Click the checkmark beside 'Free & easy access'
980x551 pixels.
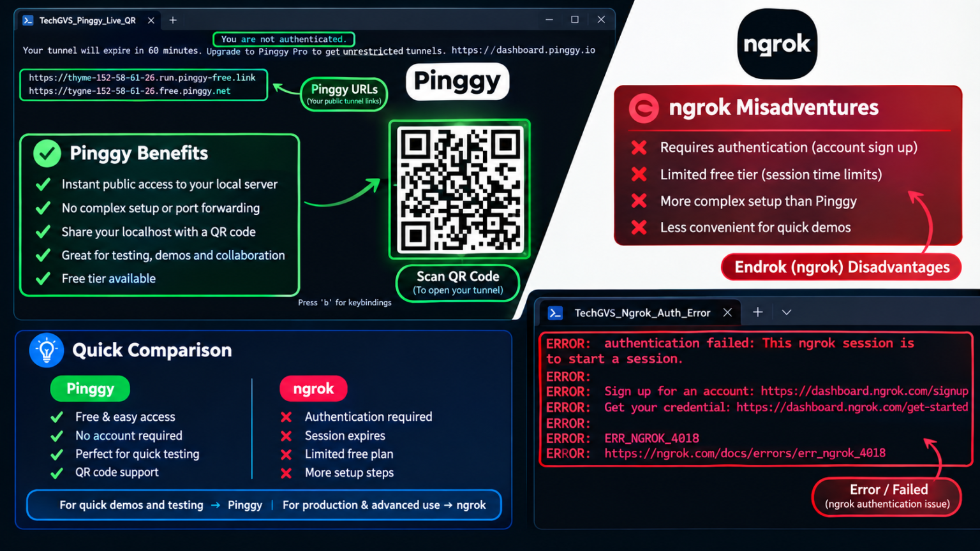coord(57,417)
